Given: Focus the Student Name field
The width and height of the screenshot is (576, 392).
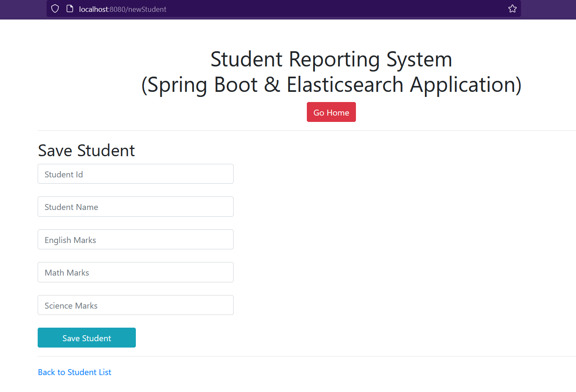Looking at the screenshot, I should [135, 207].
